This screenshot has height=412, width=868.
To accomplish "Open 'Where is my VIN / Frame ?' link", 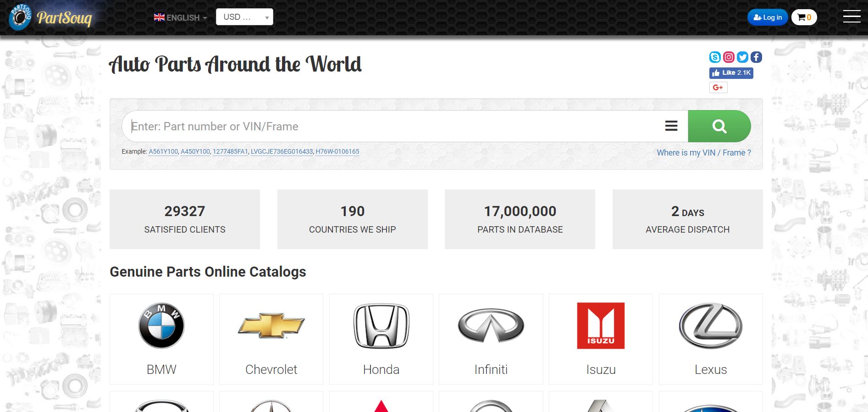I will [704, 153].
